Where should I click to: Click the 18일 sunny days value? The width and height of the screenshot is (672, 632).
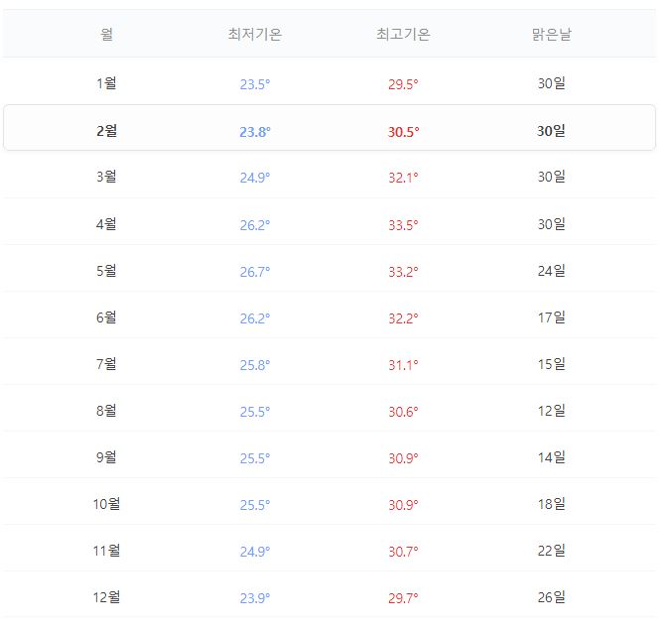552,504
